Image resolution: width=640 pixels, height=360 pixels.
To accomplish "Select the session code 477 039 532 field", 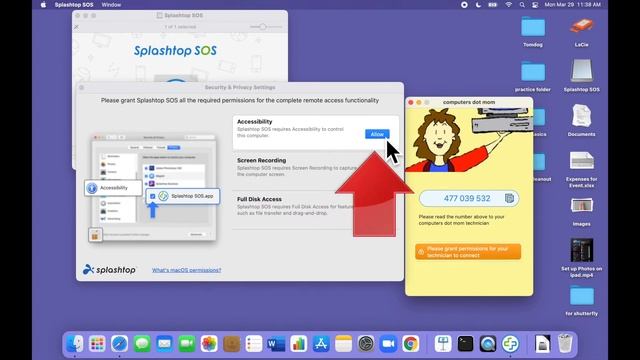I will click(x=469, y=198).
